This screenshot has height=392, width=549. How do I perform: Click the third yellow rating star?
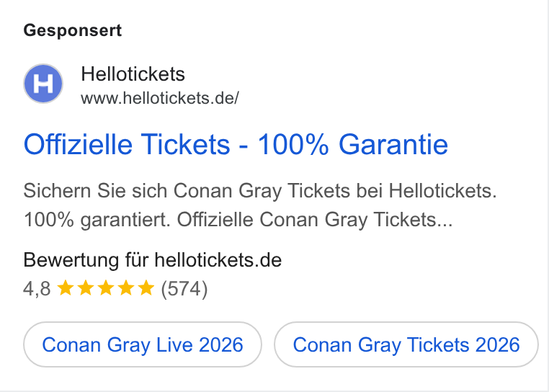106,288
